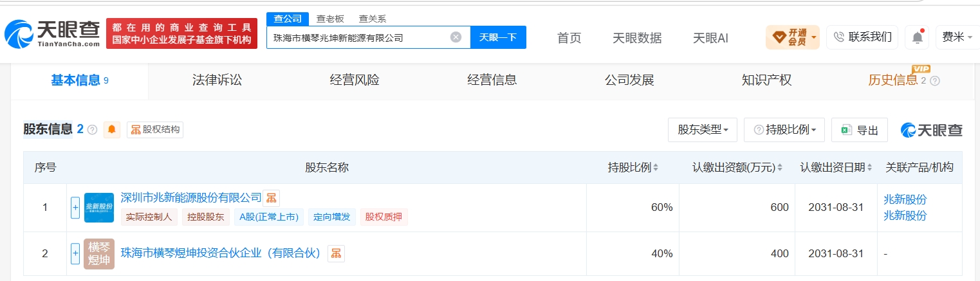Click the 60% shareholding cell
The image size is (980, 281).
tap(633, 207)
